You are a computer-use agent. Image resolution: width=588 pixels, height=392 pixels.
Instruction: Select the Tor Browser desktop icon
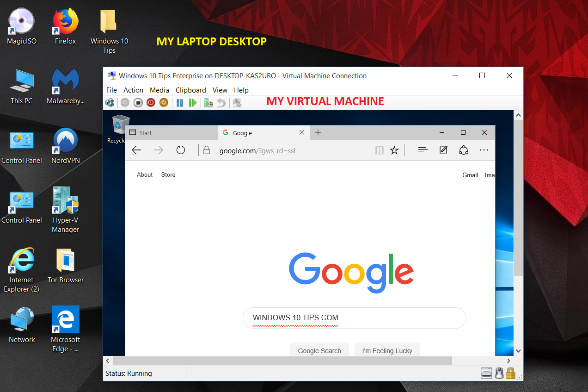[65, 266]
